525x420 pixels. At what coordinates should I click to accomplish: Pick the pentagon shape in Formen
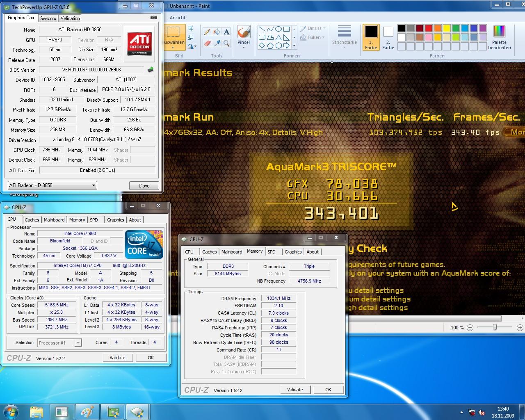tap(270, 46)
